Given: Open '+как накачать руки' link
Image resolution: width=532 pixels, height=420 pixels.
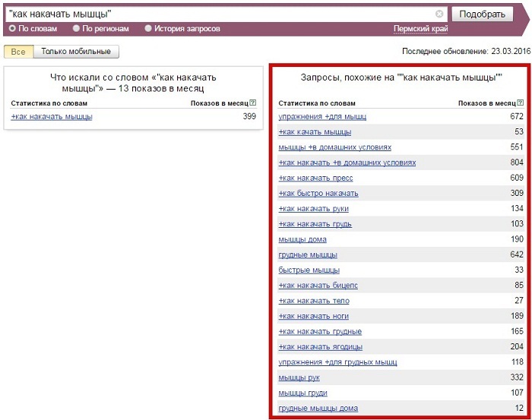Looking at the screenshot, I should click(x=313, y=208).
